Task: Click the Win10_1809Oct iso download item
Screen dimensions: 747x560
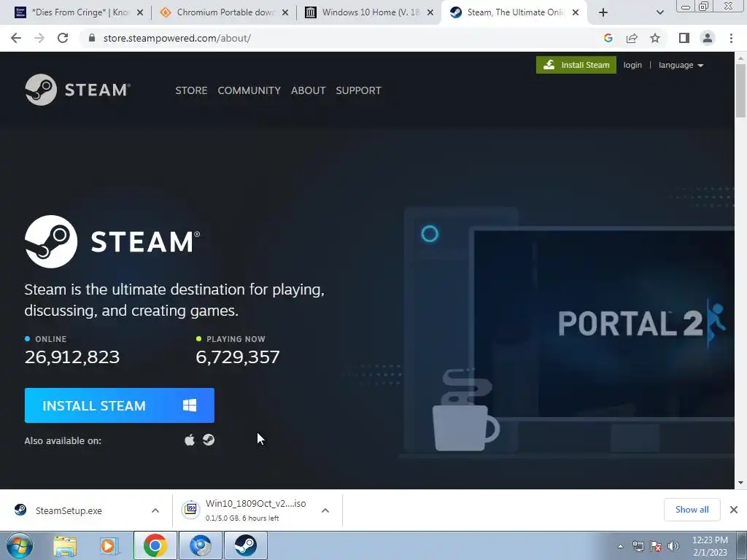Action: pos(245,510)
